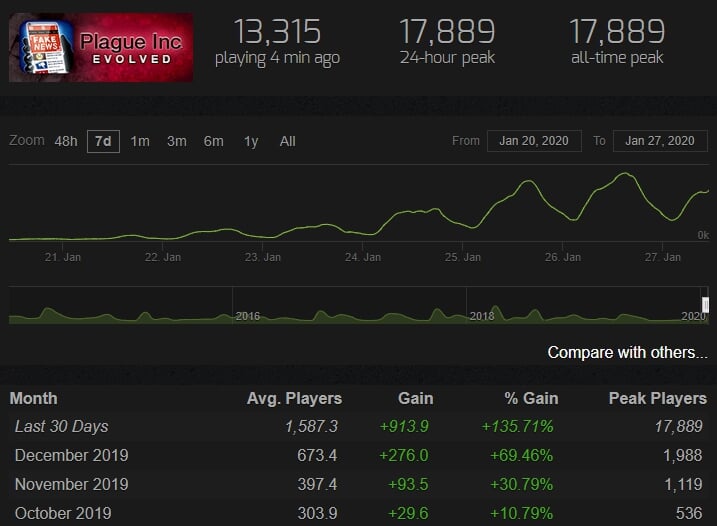The height and width of the screenshot is (526, 717).
Task: Click the 27. Jan axis label
Action: tap(663, 258)
